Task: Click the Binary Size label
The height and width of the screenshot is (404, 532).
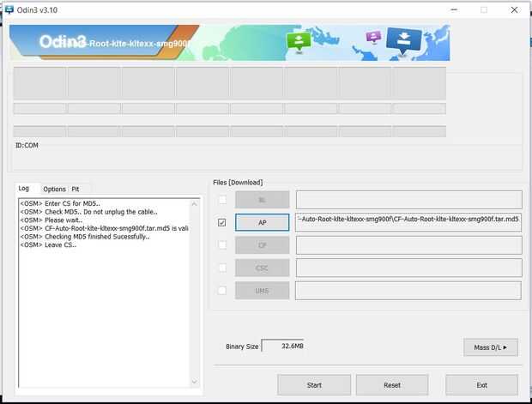Action: 242,347
